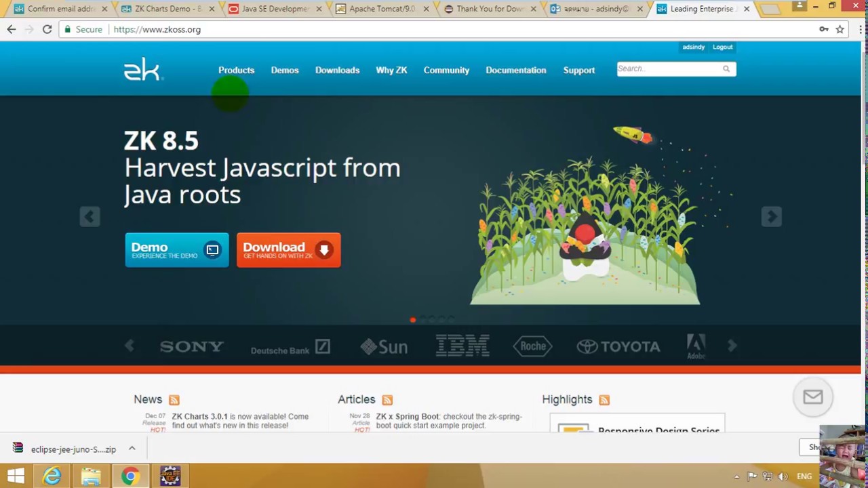Click the Chrome taskbar icon

(x=130, y=476)
